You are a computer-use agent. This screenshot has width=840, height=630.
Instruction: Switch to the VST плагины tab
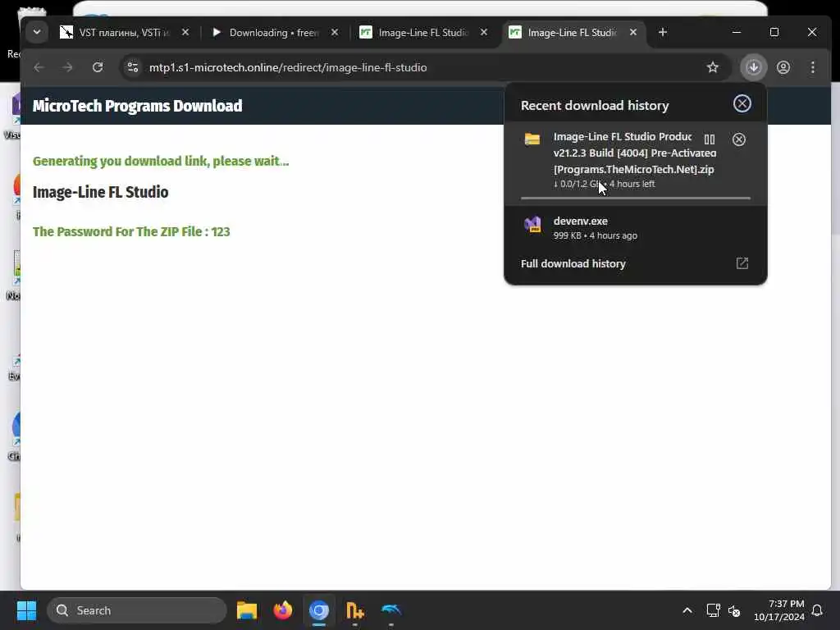(124, 33)
